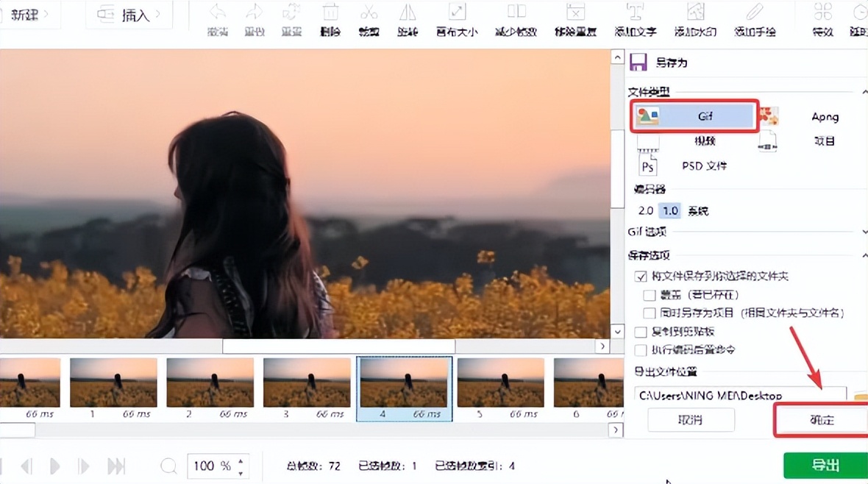The image size is (868, 484).
Task: Click the 另存为 panel title text
Action: tap(672, 63)
